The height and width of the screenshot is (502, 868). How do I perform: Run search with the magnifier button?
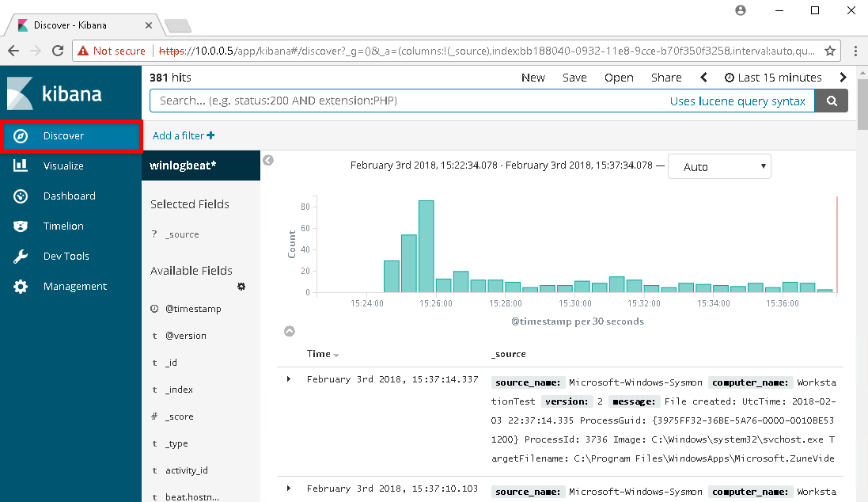[832, 101]
